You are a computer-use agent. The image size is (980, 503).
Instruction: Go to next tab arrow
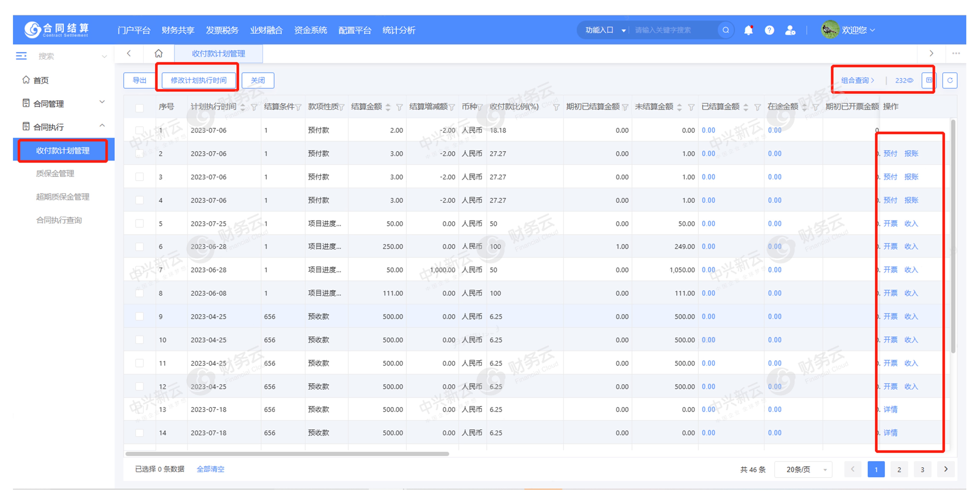point(931,53)
